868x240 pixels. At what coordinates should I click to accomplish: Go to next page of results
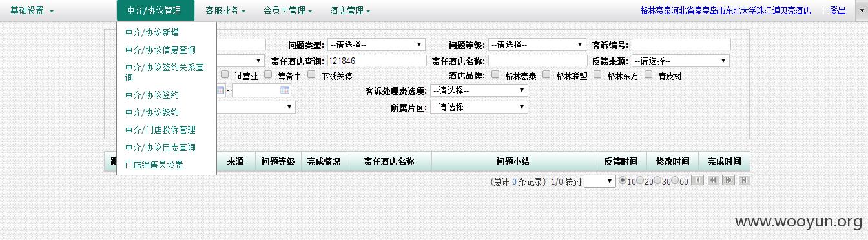[x=728, y=180]
